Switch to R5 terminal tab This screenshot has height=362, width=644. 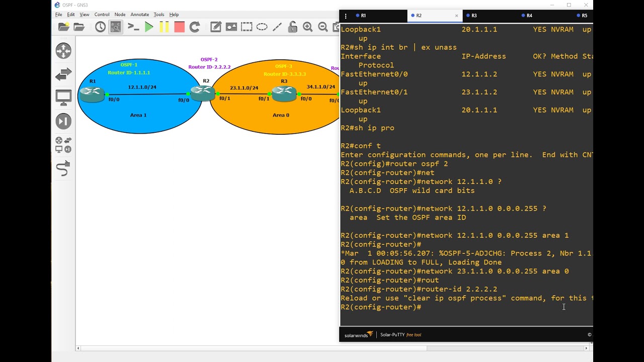point(584,16)
